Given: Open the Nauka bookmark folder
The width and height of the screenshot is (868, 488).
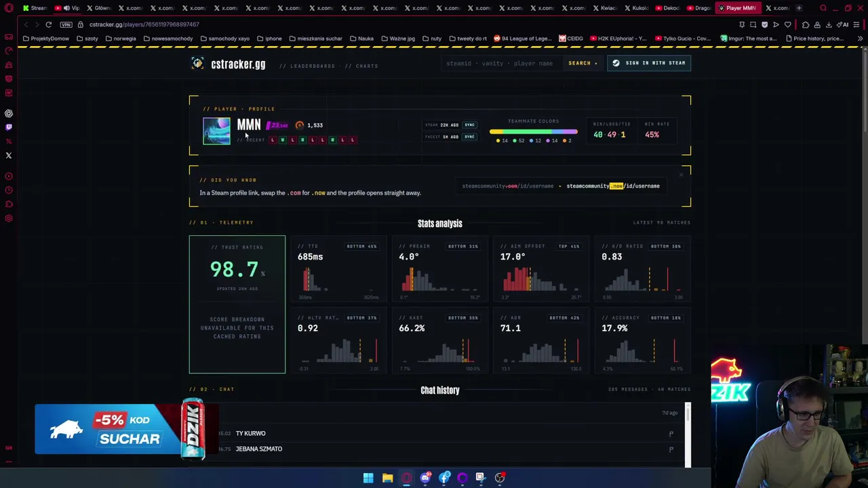Looking at the screenshot, I should point(362,39).
